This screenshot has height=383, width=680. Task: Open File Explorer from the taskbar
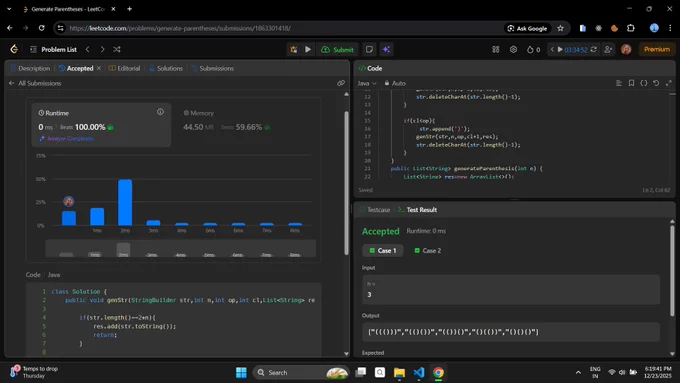(399, 373)
